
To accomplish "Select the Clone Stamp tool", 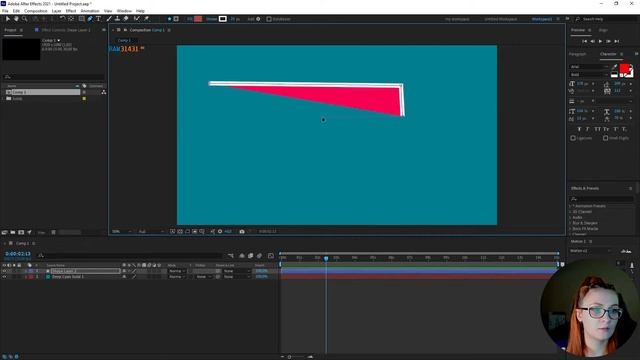I will coord(118,19).
